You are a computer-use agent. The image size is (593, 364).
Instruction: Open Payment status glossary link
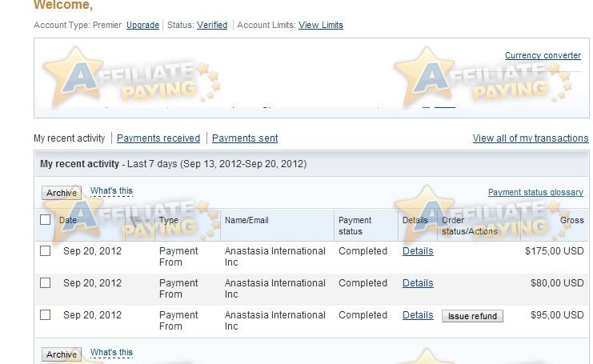pyautogui.click(x=535, y=192)
